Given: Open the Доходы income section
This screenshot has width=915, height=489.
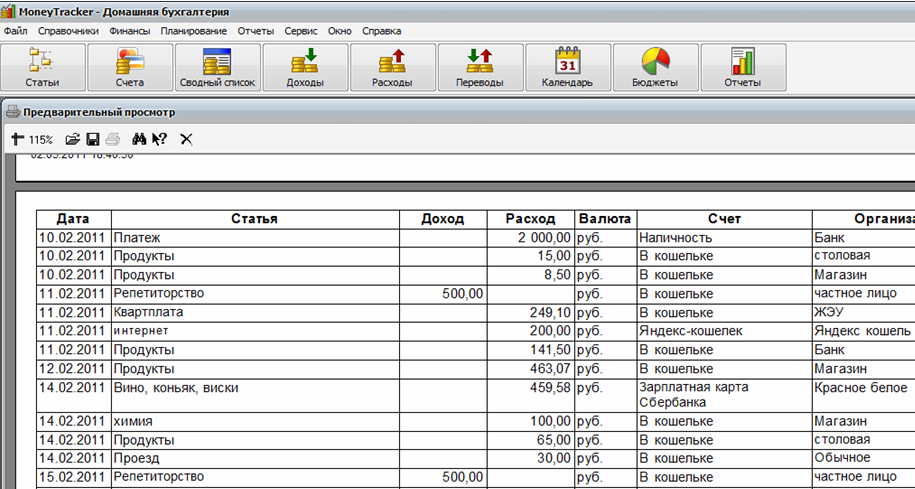Looking at the screenshot, I should 305,67.
